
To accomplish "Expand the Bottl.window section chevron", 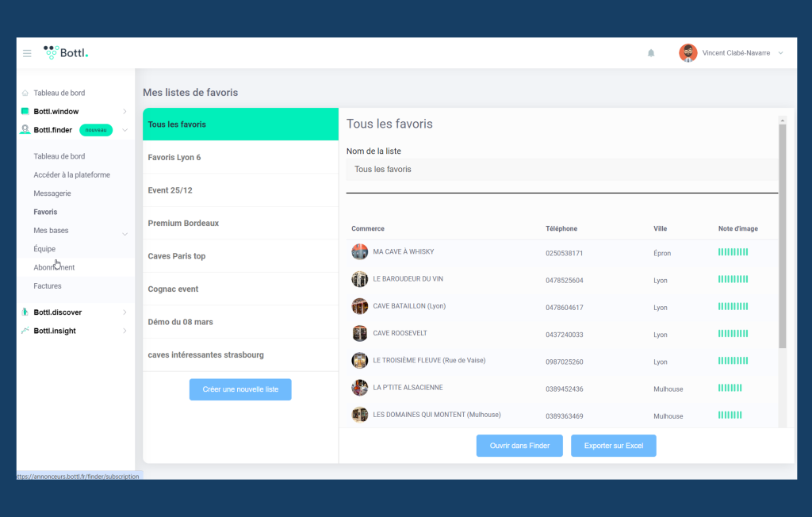I will pos(124,112).
